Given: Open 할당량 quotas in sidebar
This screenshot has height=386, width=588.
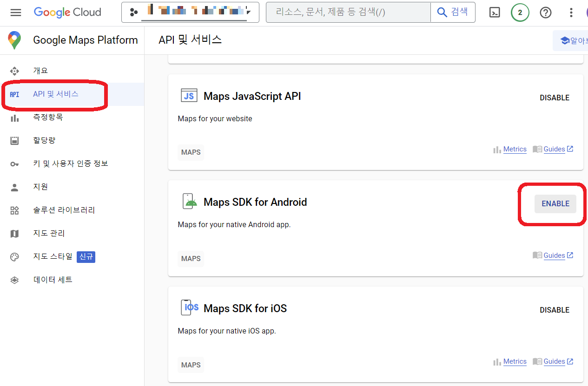Looking at the screenshot, I should 72,140.
